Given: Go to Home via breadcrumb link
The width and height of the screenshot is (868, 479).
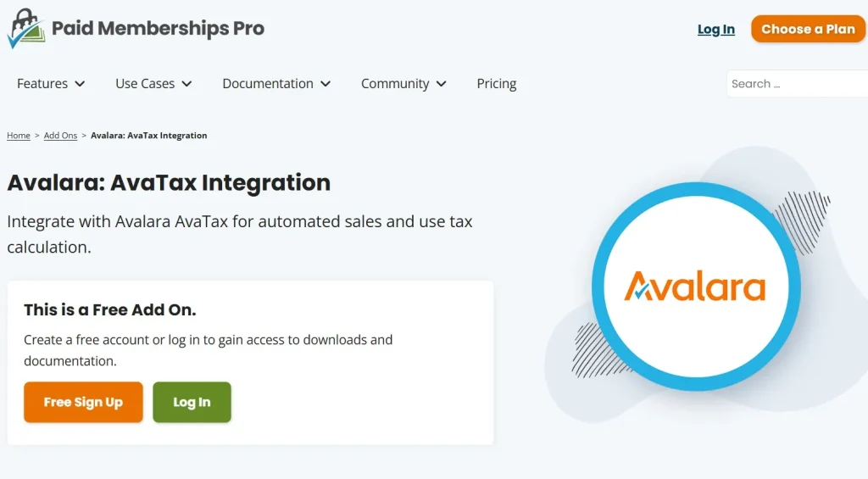Looking at the screenshot, I should [19, 136].
